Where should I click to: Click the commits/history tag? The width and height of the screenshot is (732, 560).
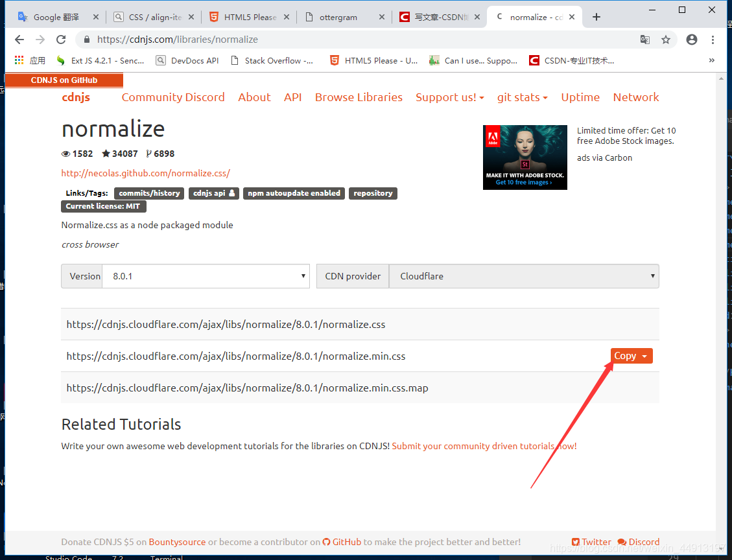[x=149, y=193]
